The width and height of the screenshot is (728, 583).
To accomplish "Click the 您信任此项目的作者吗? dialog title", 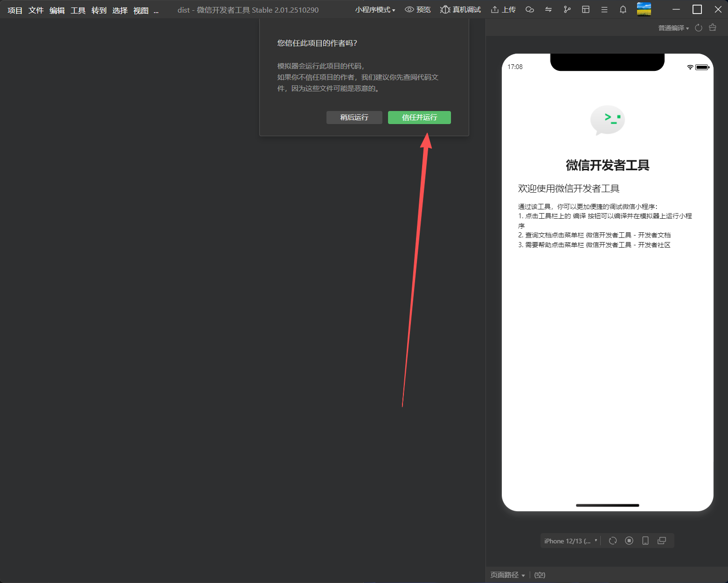I will point(317,43).
